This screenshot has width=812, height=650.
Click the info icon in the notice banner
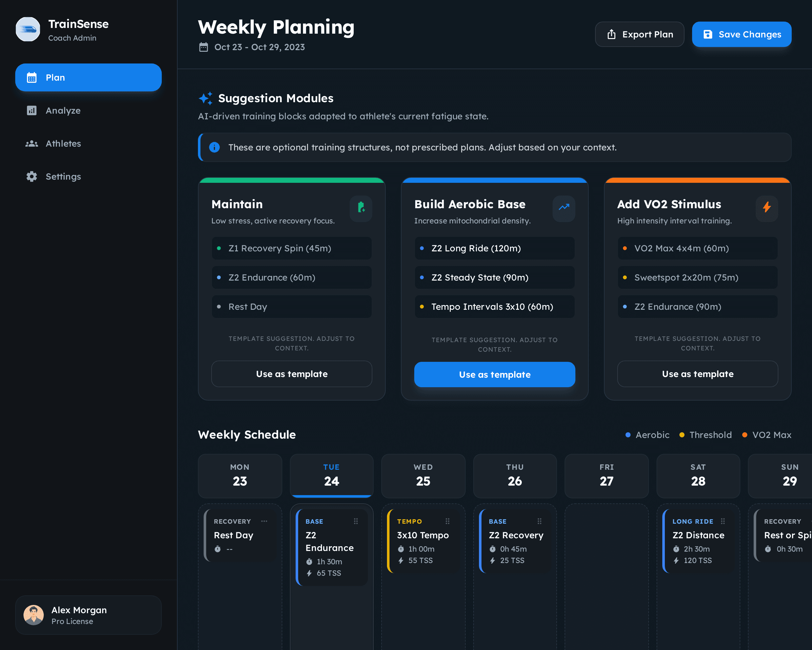(x=214, y=147)
